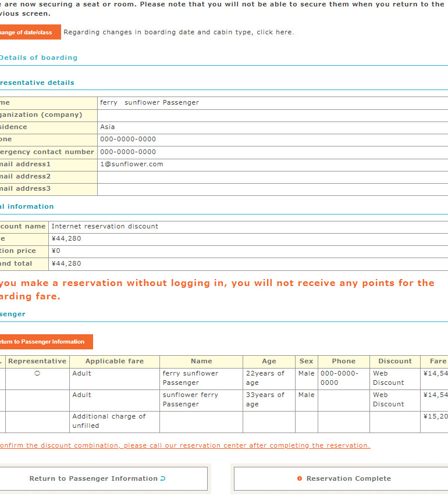Image resolution: width=448 pixels, height=504 pixels.
Task: Click the Details of boarding heading
Action: point(38,58)
